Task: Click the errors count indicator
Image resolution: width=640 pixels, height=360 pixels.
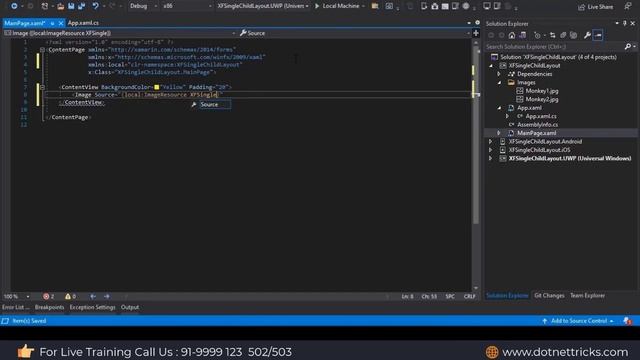Action: click(x=49, y=296)
